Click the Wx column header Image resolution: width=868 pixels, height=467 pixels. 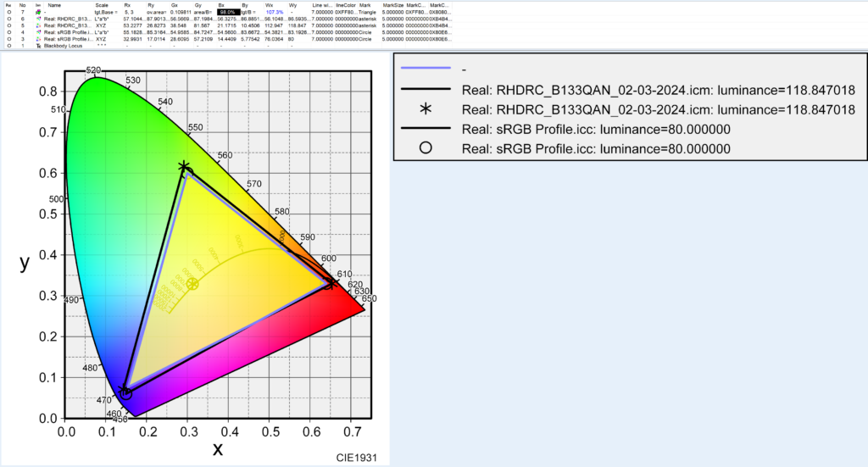269,5
